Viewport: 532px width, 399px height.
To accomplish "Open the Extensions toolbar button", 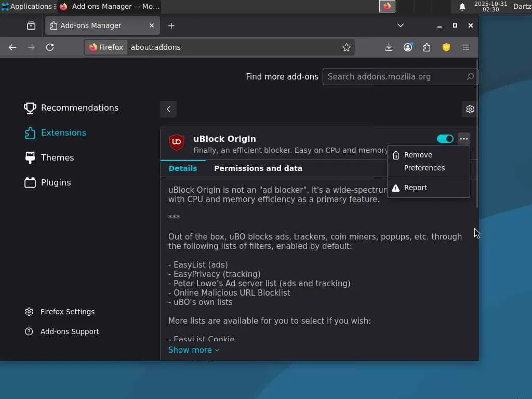I will 427,47.
